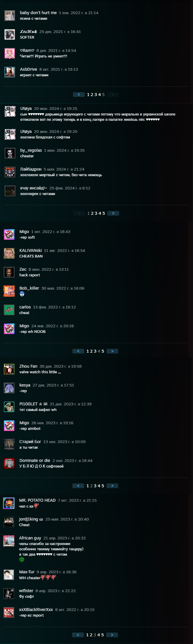The width and height of the screenshot is (193, 644).
Task: Open the wifister username link
Action: 26,591
